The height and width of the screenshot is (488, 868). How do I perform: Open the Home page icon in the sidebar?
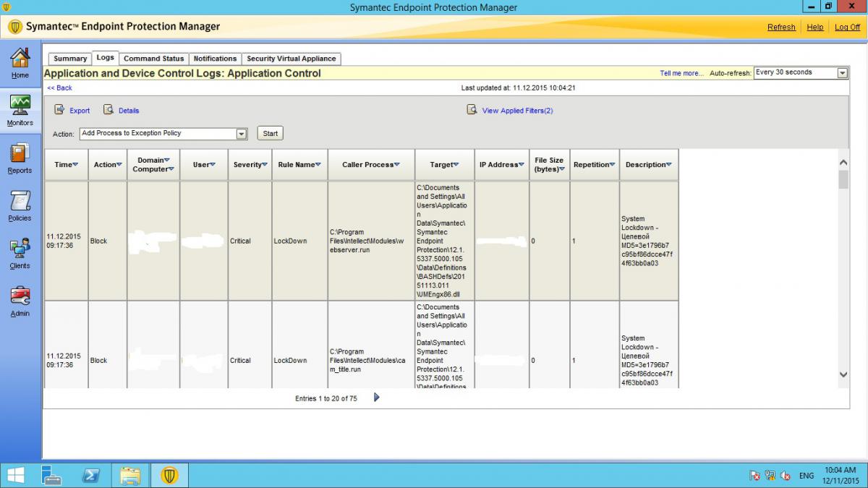(x=20, y=59)
